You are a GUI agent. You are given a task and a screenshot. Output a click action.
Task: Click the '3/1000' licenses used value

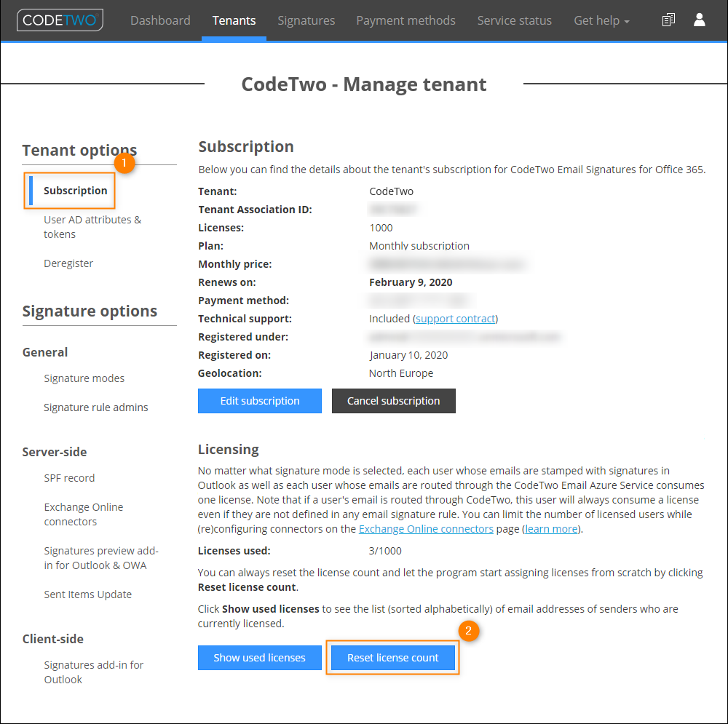pyautogui.click(x=385, y=550)
